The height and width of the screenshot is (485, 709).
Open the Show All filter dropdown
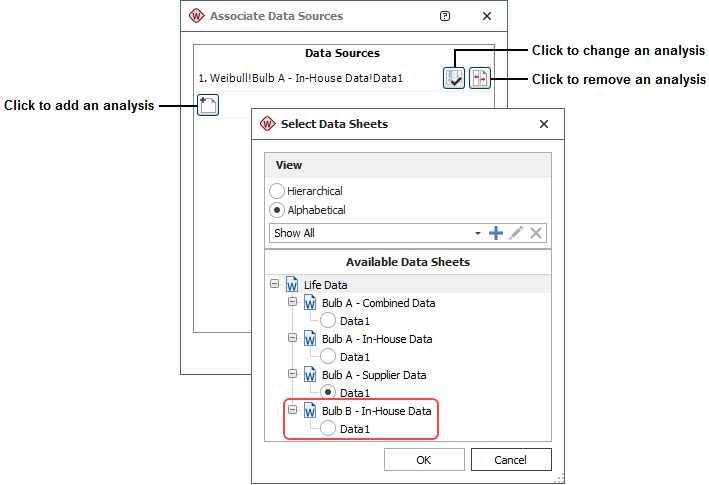pyautogui.click(x=478, y=233)
